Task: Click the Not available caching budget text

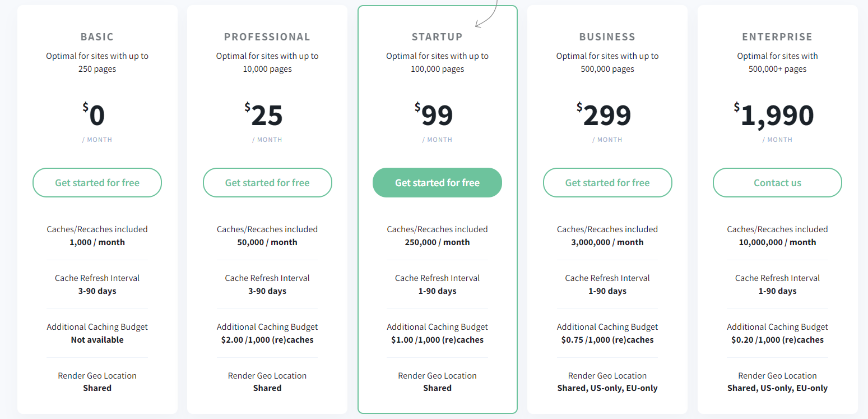Action: (97, 340)
